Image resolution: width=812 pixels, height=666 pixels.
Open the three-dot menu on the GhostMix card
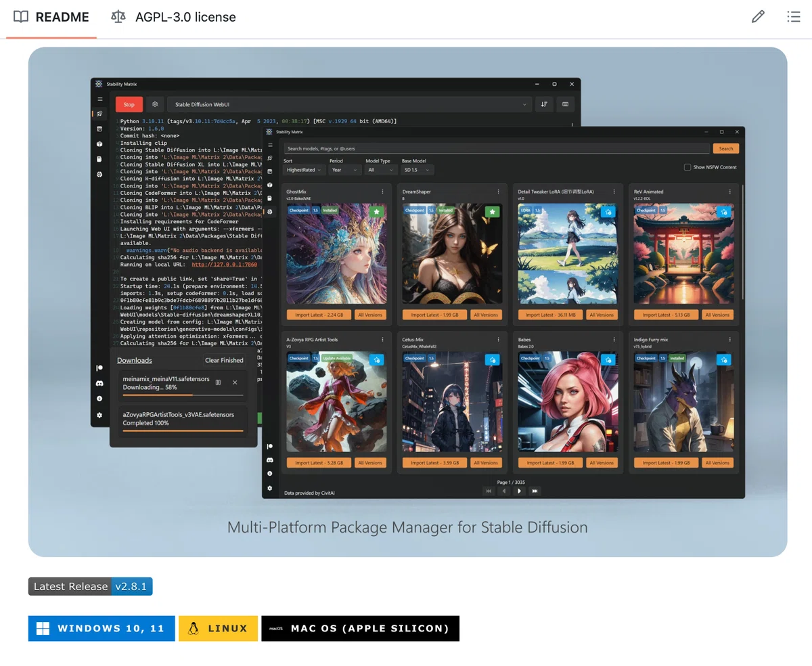click(382, 192)
